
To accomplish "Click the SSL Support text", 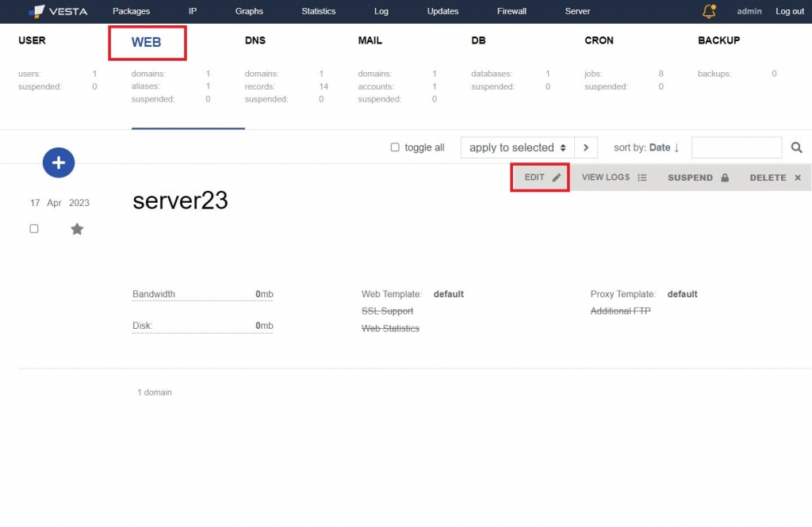I will point(387,311).
